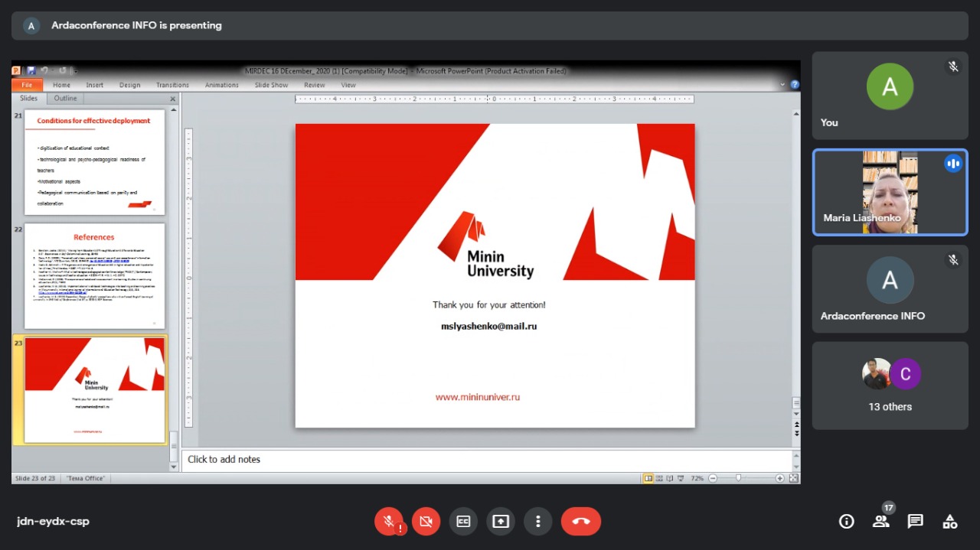
Task: Open the meeting details info icon
Action: (847, 522)
